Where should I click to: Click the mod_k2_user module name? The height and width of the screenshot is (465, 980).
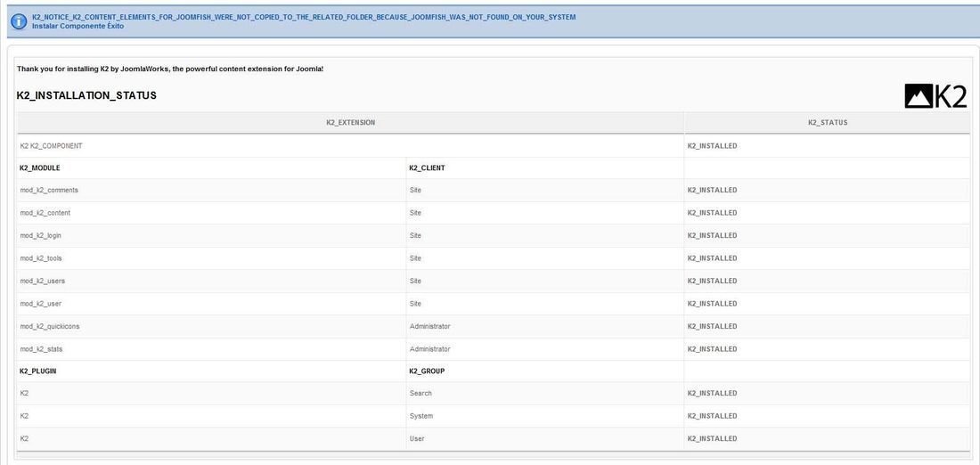[41, 304]
